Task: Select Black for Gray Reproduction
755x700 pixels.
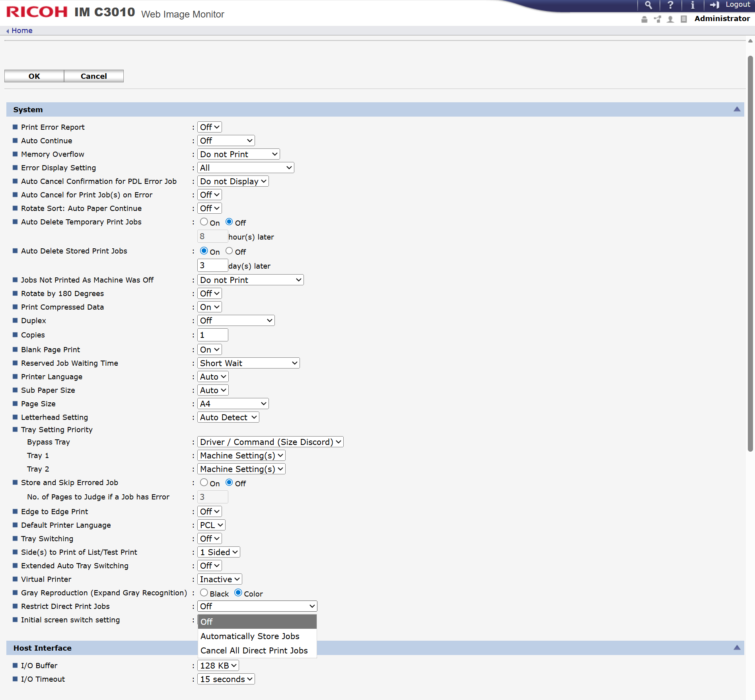Action: click(204, 593)
